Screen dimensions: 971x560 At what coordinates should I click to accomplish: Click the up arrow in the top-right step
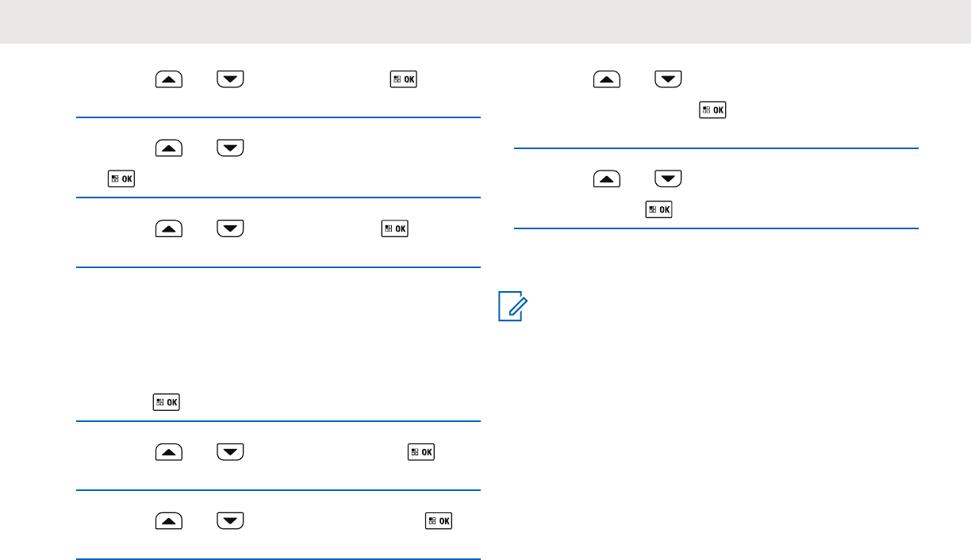(608, 79)
